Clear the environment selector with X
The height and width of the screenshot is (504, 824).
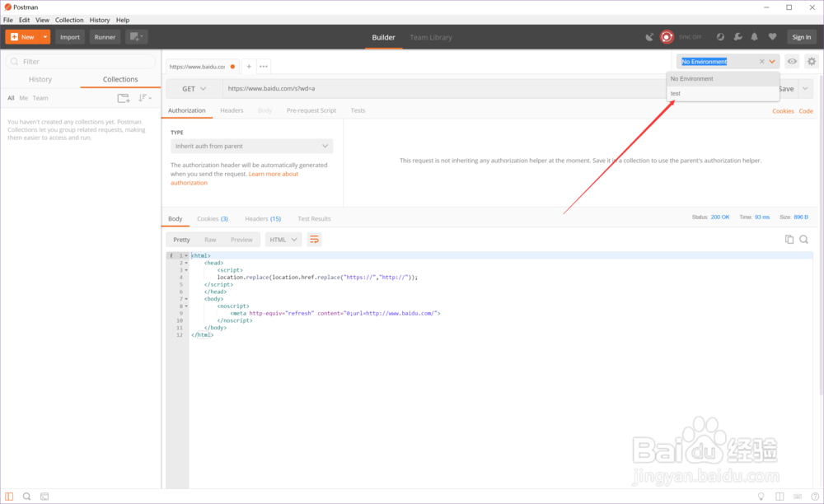coord(761,62)
